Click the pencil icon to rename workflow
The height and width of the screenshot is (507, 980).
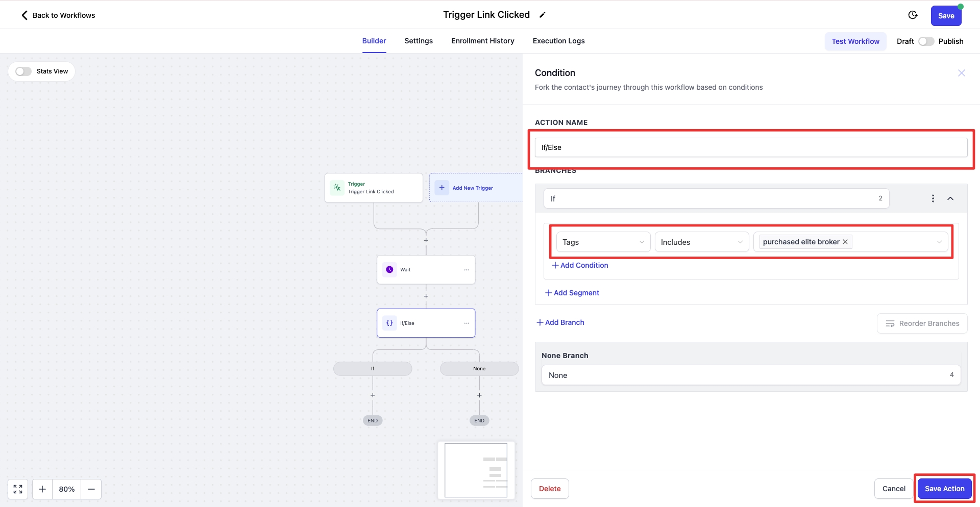[543, 15]
